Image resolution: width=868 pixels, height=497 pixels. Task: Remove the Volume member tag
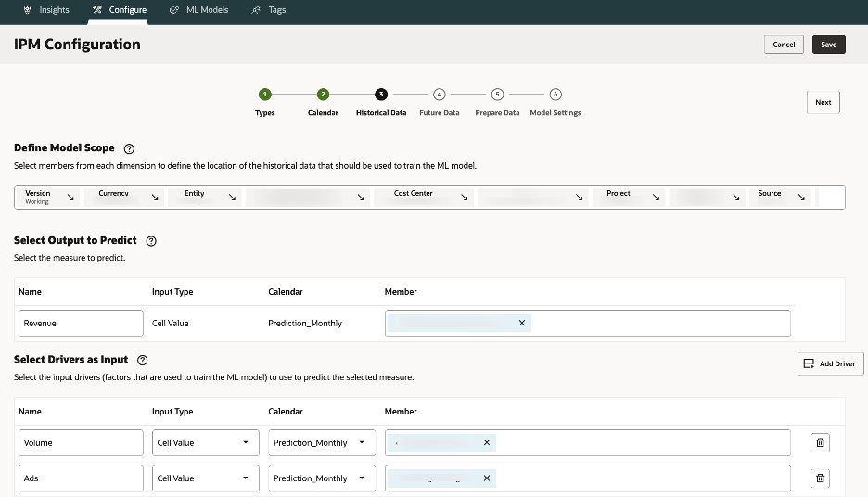point(487,443)
